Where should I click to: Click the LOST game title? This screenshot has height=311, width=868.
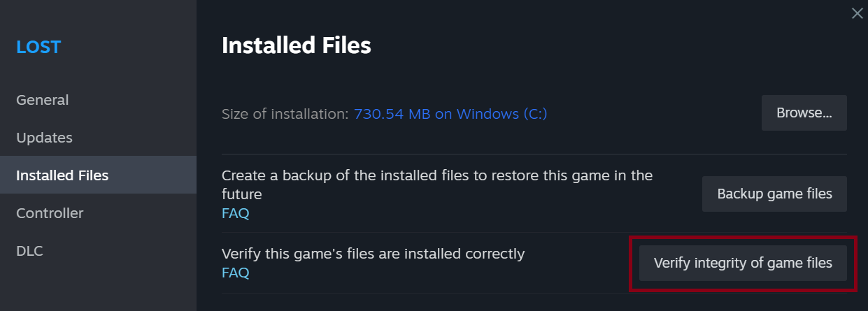(x=39, y=48)
